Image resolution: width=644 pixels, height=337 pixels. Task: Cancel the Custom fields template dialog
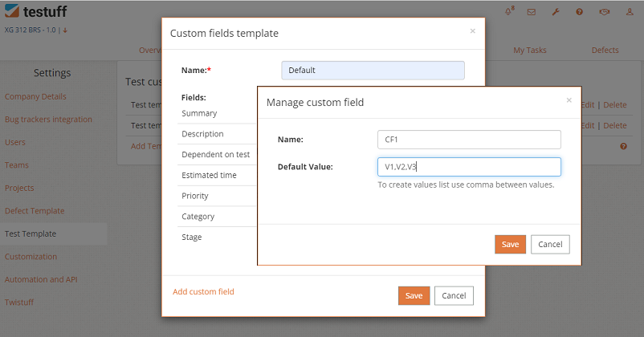click(454, 295)
